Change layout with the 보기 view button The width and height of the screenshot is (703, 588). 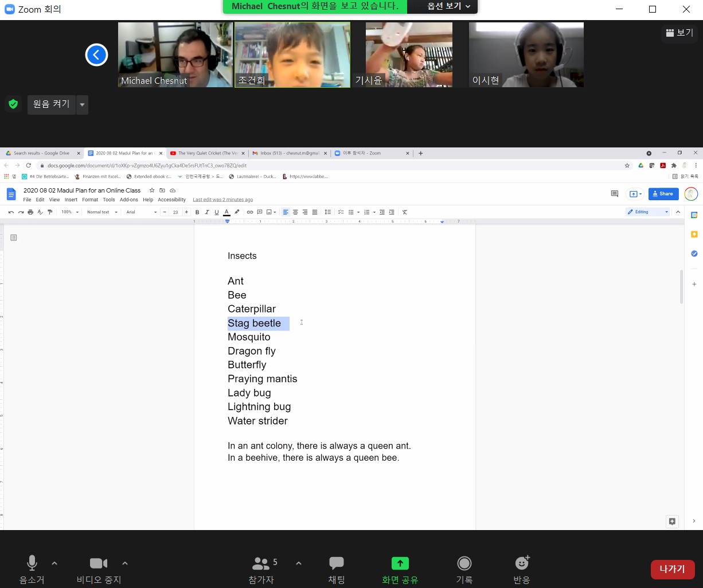click(679, 33)
